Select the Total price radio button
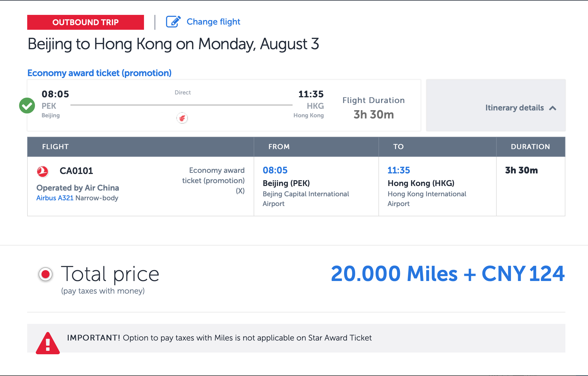The height and width of the screenshot is (376, 588). pyautogui.click(x=46, y=274)
